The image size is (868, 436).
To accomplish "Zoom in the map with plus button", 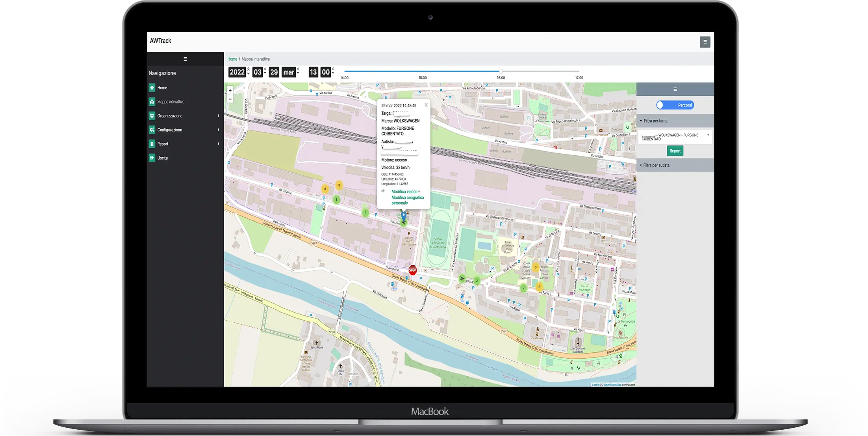I will pos(230,91).
